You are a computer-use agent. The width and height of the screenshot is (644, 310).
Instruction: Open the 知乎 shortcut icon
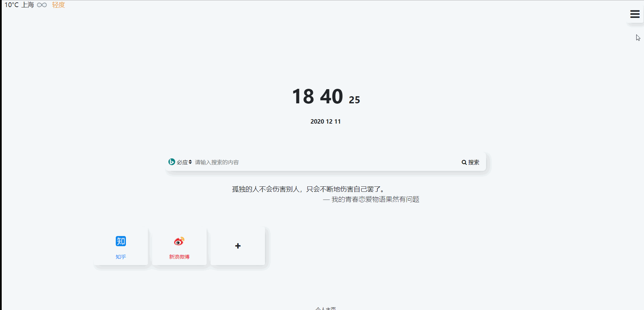pos(121,241)
